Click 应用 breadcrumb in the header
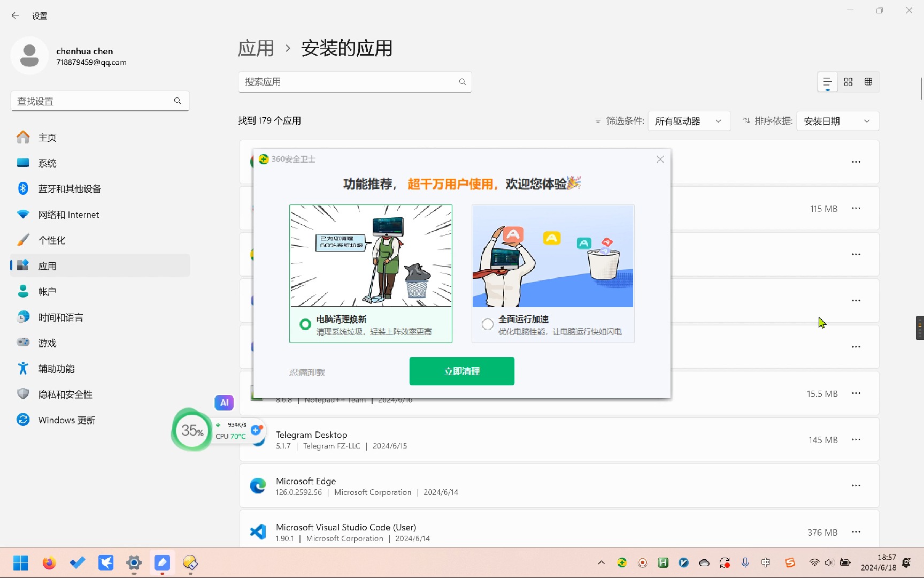 (256, 48)
